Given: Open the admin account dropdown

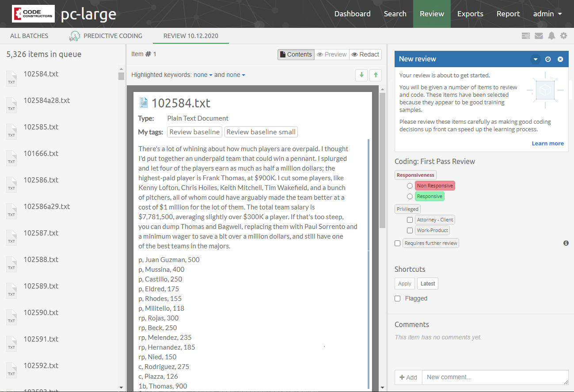Looking at the screenshot, I should (x=547, y=14).
